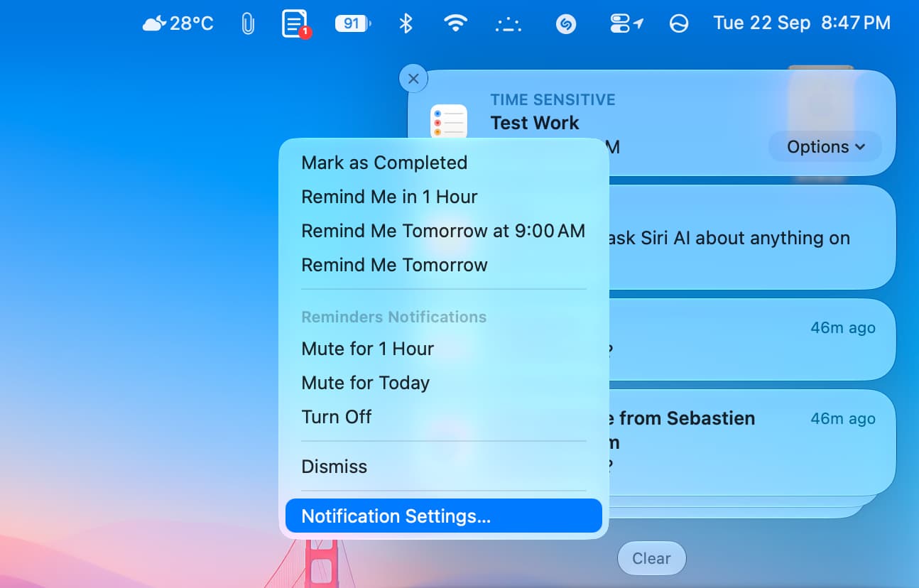Click the Reminders app icon in notification

(449, 122)
